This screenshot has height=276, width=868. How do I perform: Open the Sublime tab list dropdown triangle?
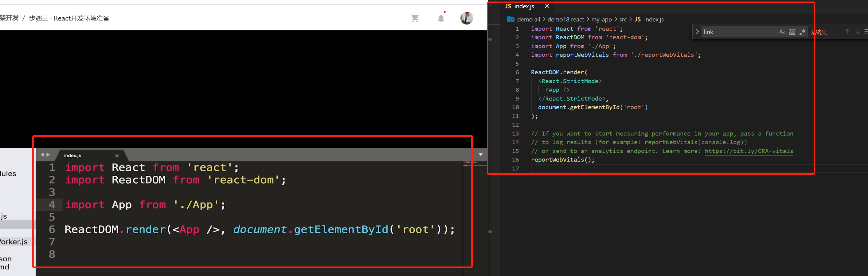pos(481,155)
